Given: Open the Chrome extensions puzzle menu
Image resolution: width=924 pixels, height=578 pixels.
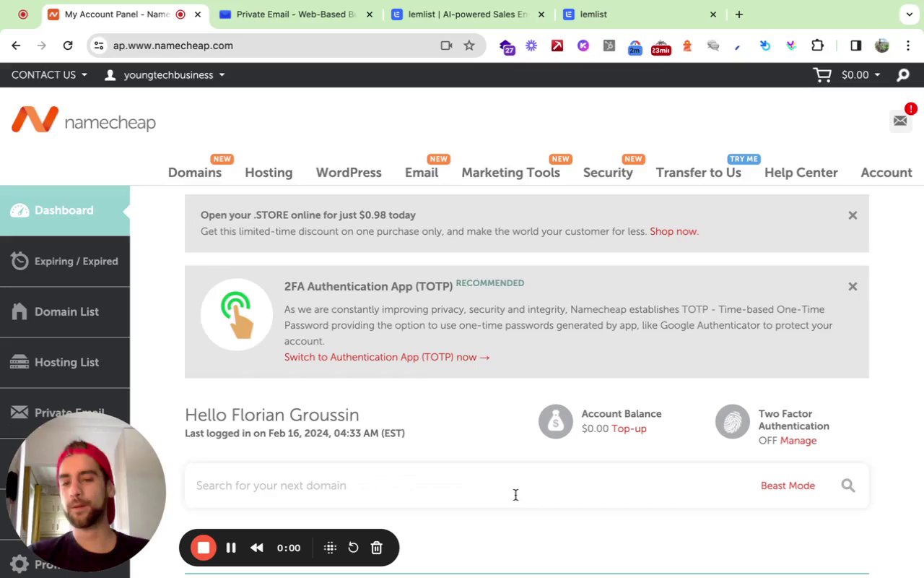Looking at the screenshot, I should point(817,46).
